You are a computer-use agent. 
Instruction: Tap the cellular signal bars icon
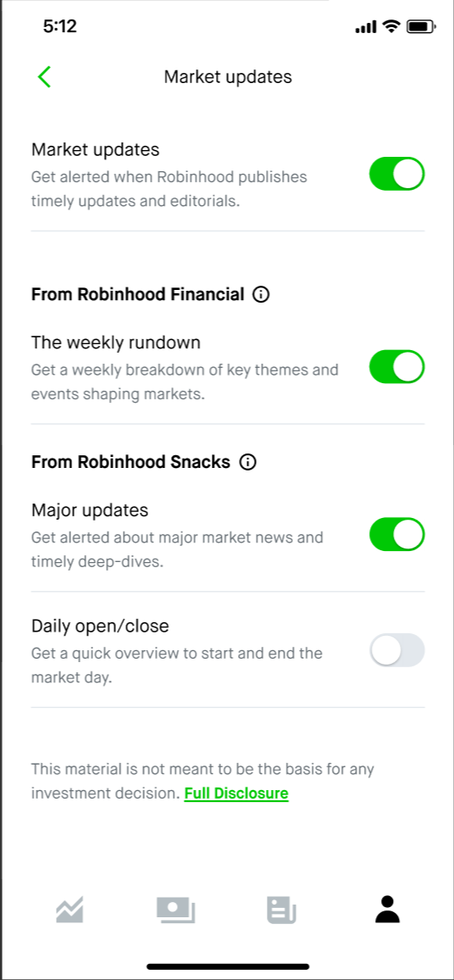366,27
